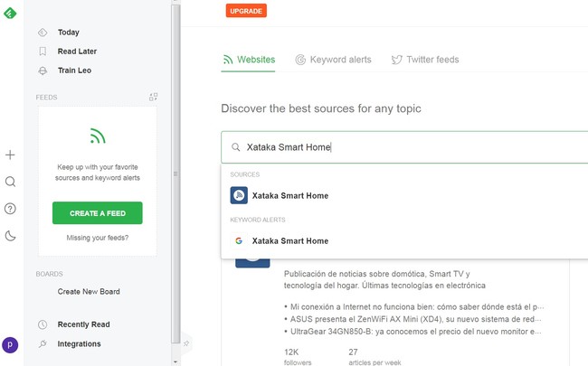
Task: Click the magnifier icon inside search box
Action: tap(235, 147)
